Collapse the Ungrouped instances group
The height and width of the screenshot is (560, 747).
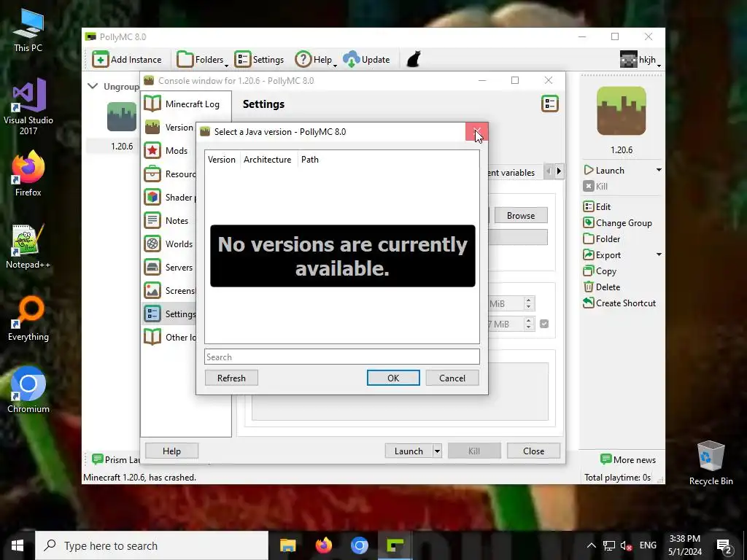coord(93,86)
